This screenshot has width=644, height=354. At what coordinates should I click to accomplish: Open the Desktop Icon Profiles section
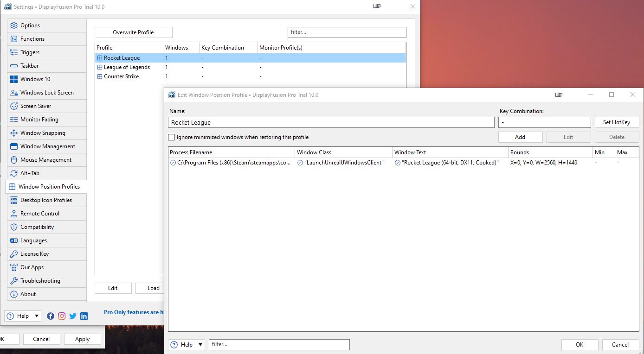click(x=46, y=200)
